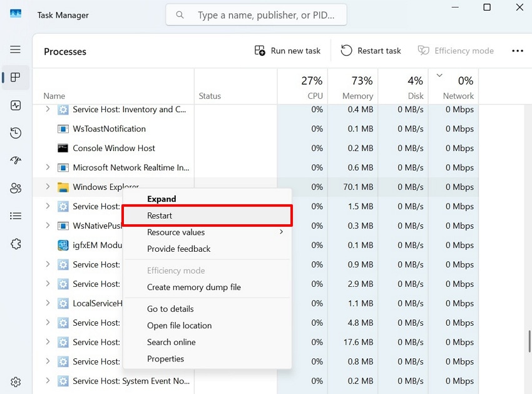The width and height of the screenshot is (532, 394).
Task: Click the navigation hamburger menu icon
Action: (16, 49)
